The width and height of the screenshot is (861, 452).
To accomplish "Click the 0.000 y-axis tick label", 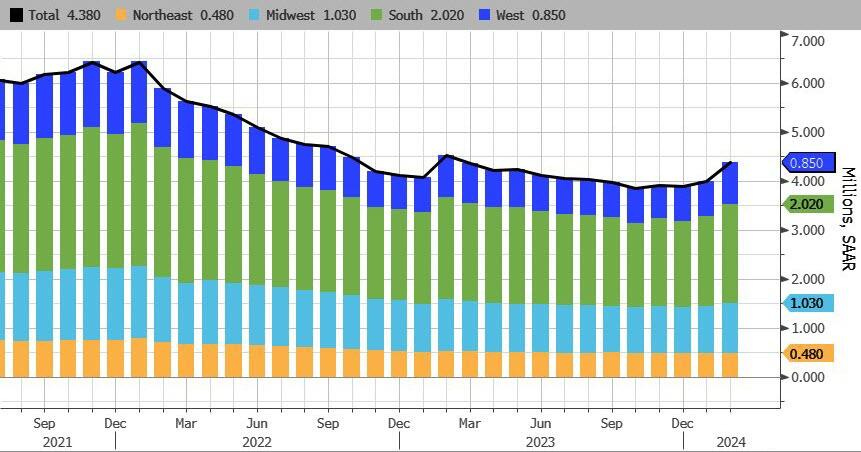I will 807,377.
